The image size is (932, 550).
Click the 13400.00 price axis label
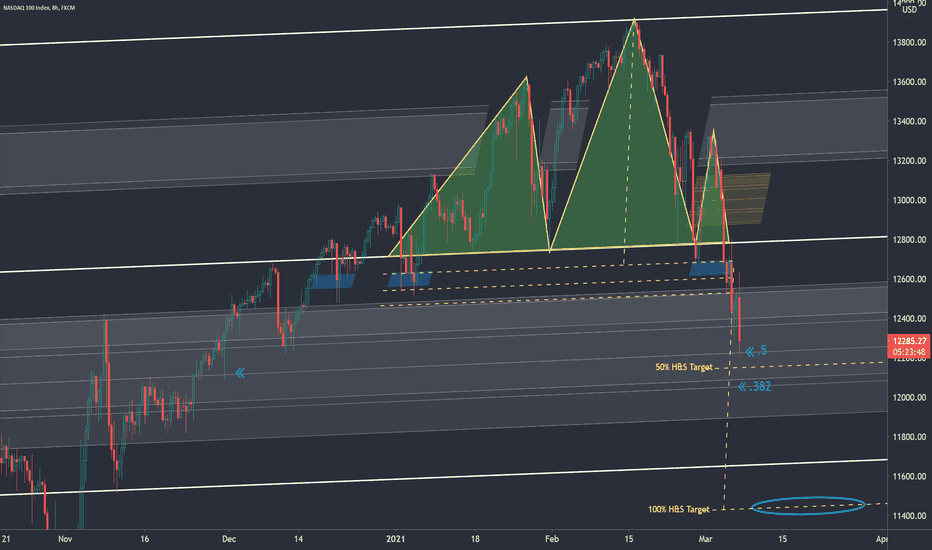pos(909,121)
